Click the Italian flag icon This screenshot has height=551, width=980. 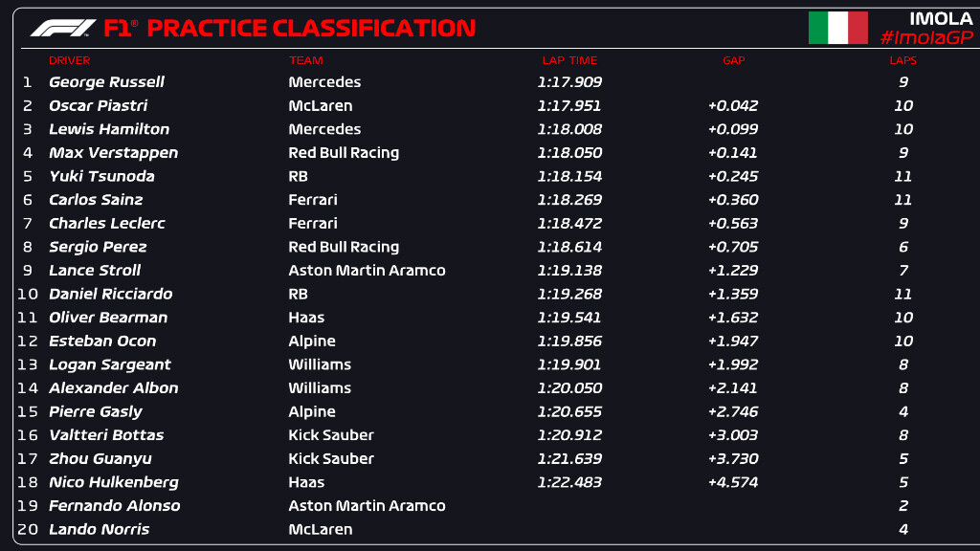point(837,28)
